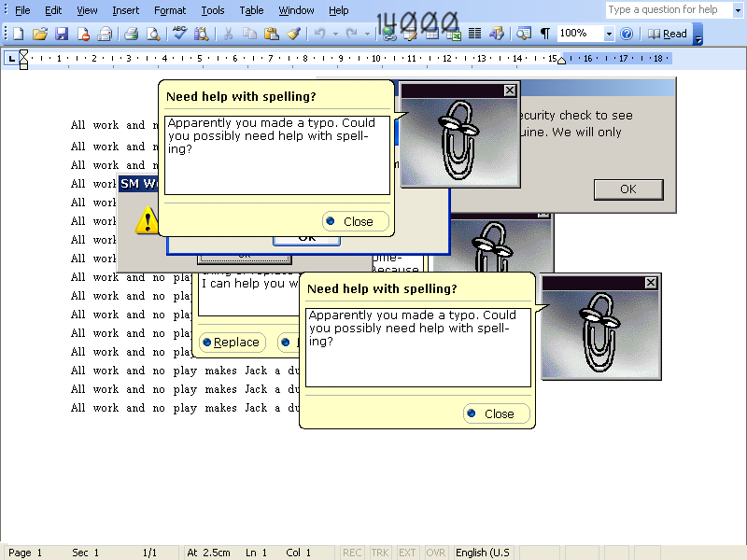The height and width of the screenshot is (560, 747).
Task: Click the Open folder toolbar icon
Action: [x=40, y=34]
